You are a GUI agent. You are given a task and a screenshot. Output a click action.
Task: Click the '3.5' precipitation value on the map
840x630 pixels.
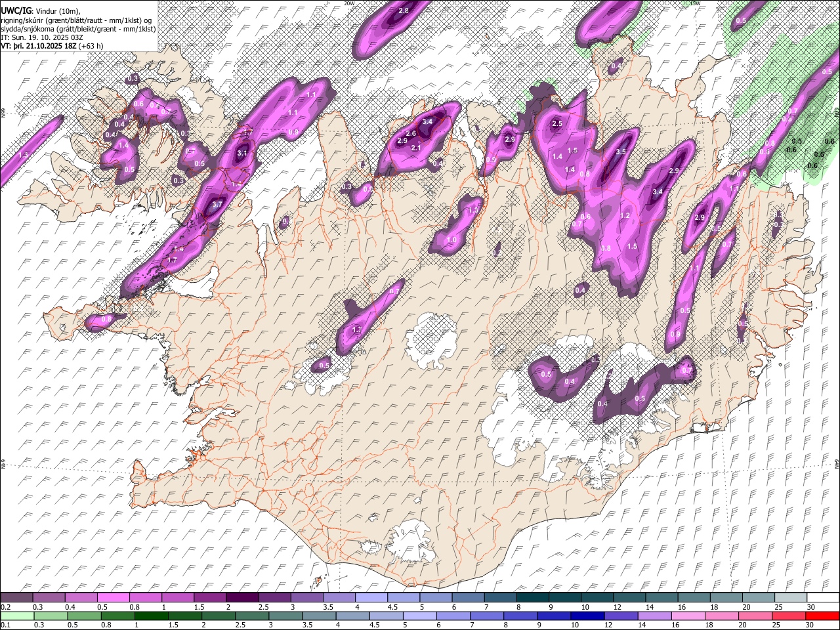pyautogui.click(x=621, y=152)
